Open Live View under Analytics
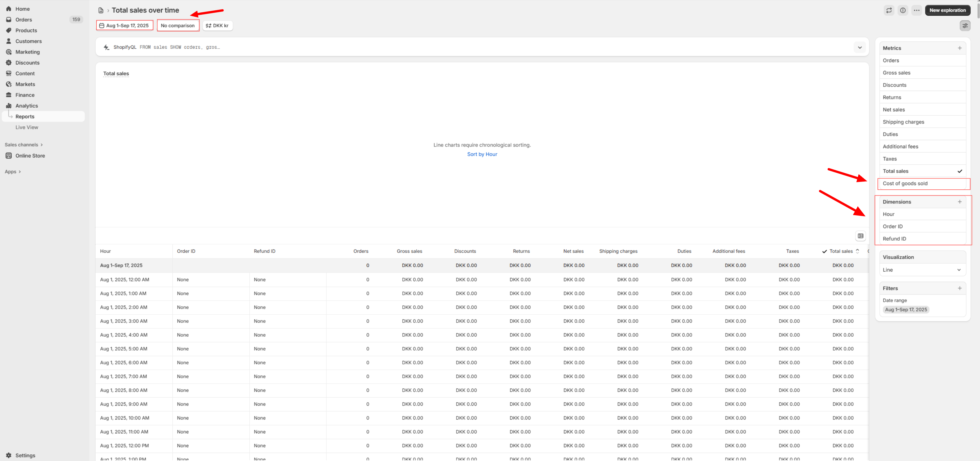Screen dimensions: 980x461 point(27,127)
